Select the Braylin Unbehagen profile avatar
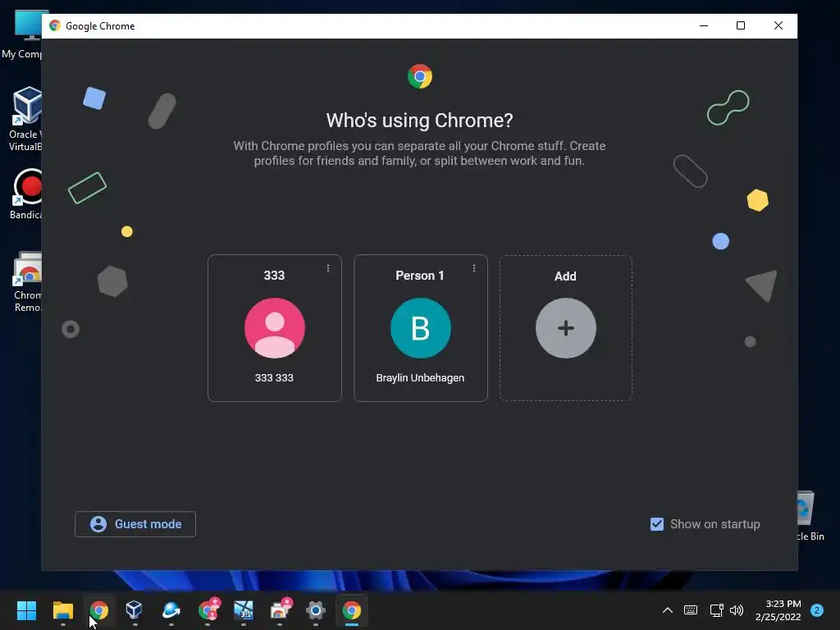This screenshot has width=840, height=630. tap(421, 328)
